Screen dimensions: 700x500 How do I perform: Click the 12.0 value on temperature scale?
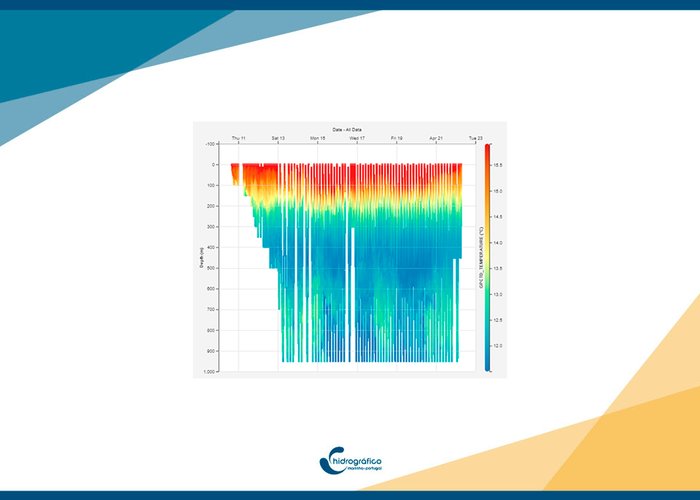(497, 345)
